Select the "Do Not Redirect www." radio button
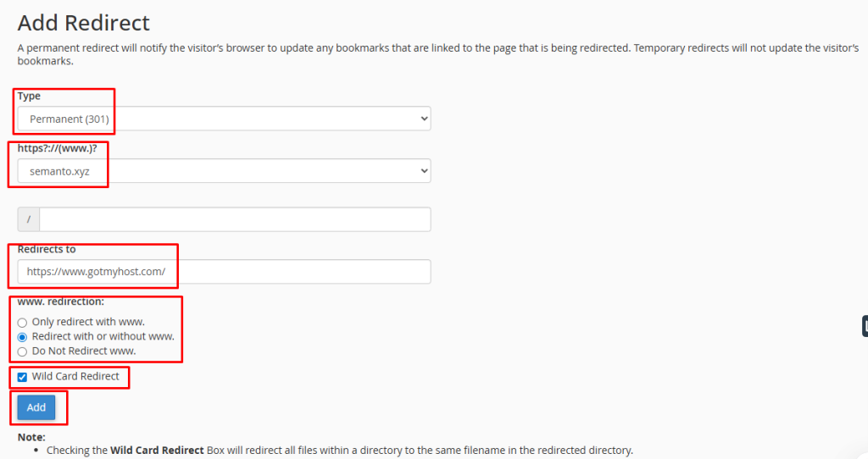Screen dimensions: 868x459 click(22, 351)
